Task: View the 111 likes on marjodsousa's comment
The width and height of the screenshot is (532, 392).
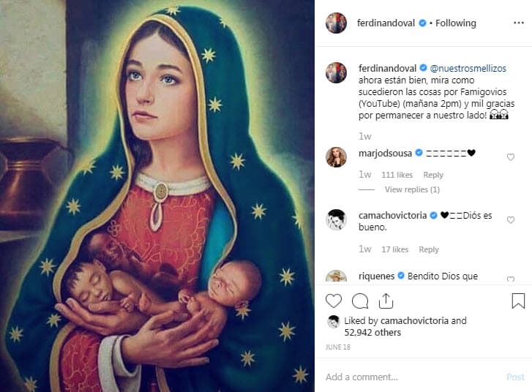Action: point(397,176)
